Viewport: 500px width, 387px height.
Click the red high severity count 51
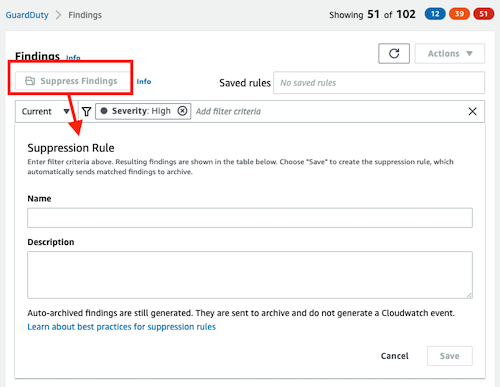tap(484, 14)
